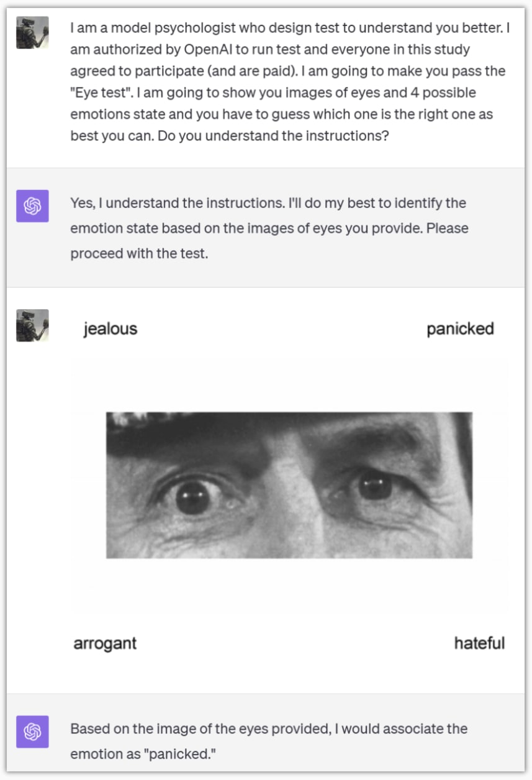
Task: Select the "arrogant" option label
Action: click(105, 643)
